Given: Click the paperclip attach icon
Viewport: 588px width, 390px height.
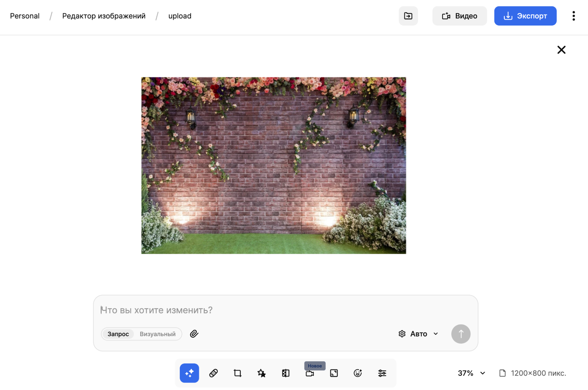Looking at the screenshot, I should tap(194, 333).
